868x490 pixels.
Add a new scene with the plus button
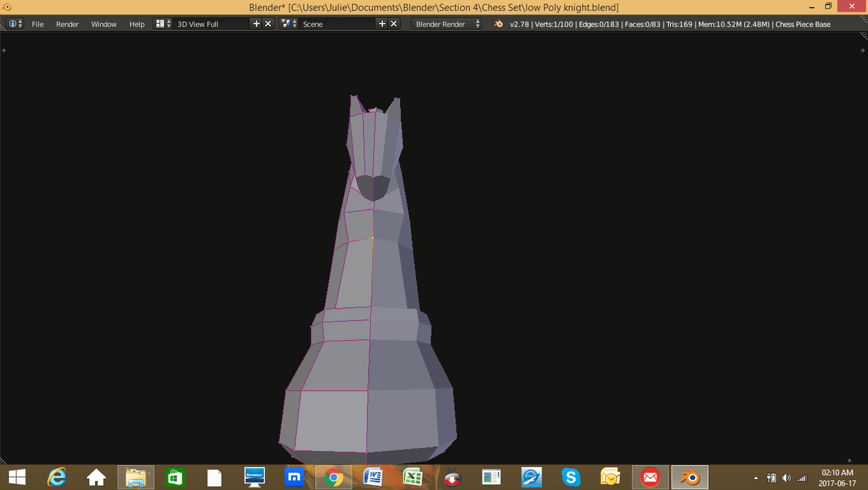(x=382, y=23)
